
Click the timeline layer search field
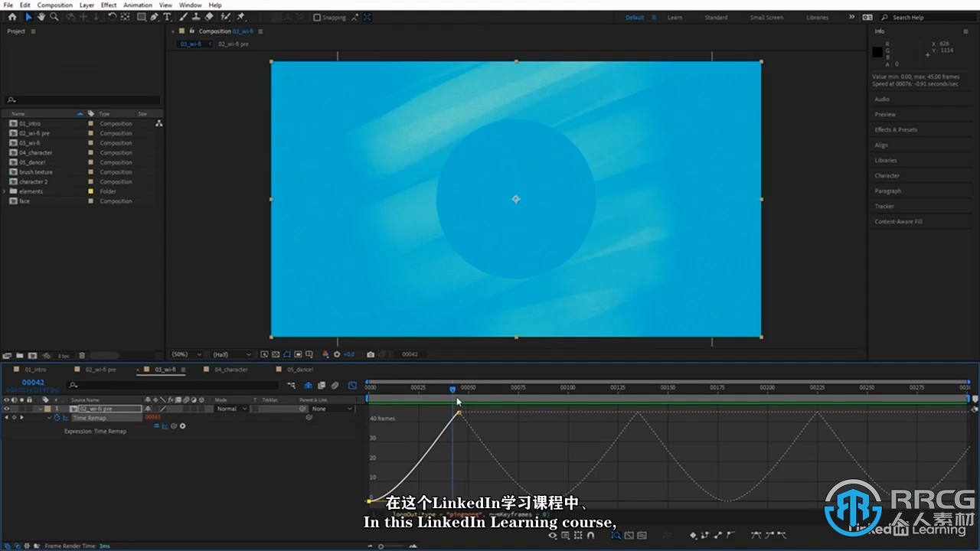172,385
